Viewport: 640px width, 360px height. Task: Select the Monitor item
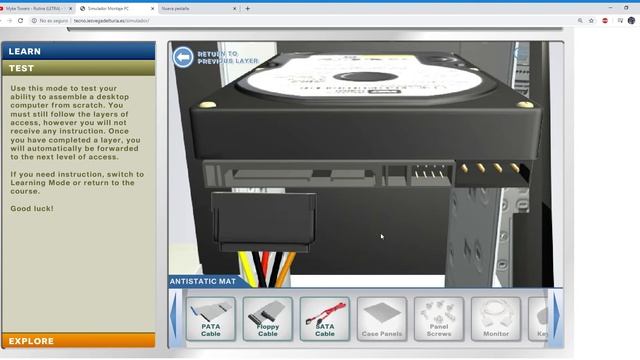coord(496,319)
